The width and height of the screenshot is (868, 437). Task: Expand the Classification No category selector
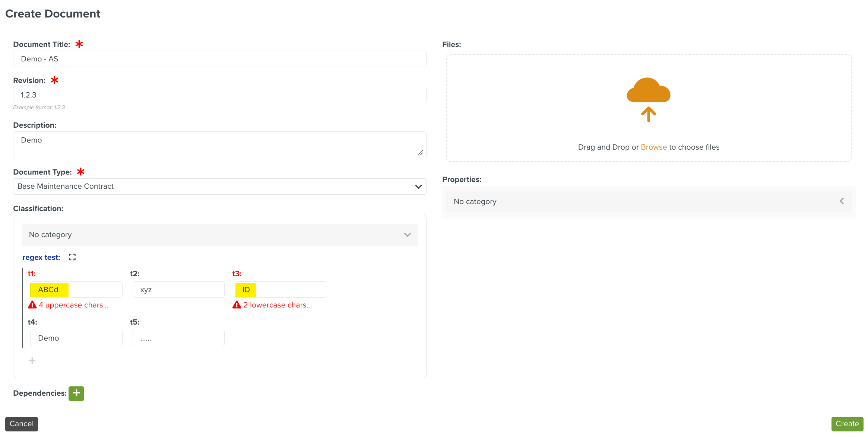(x=220, y=235)
